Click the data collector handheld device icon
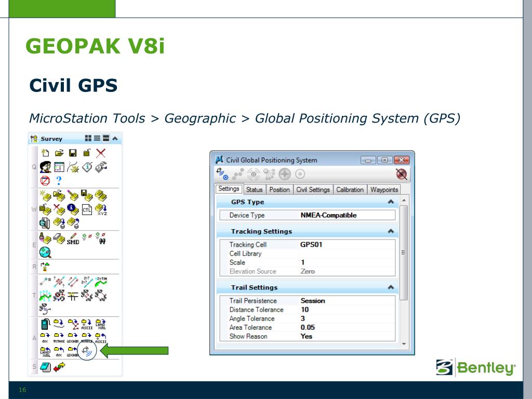The width and height of the screenshot is (532, 399). coord(45,324)
